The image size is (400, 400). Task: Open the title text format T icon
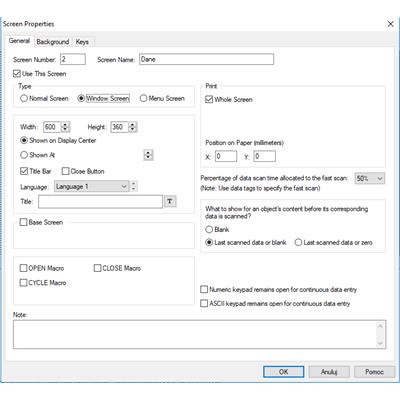click(170, 201)
